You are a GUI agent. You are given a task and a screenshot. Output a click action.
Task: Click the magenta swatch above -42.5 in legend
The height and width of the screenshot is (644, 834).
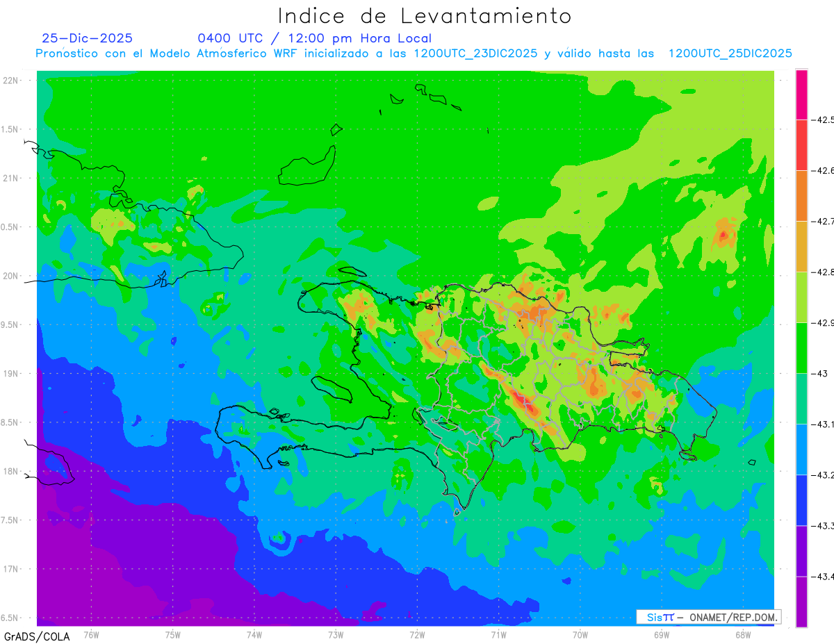[x=801, y=94]
